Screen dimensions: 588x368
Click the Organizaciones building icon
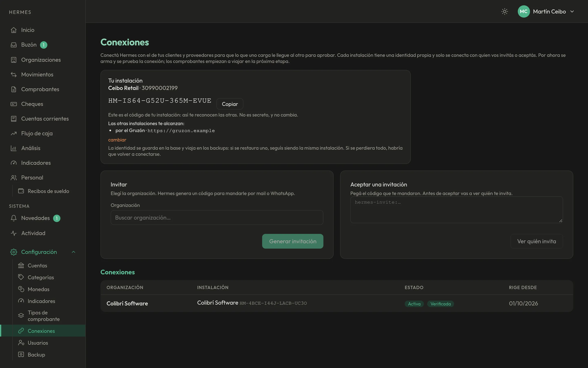point(14,60)
